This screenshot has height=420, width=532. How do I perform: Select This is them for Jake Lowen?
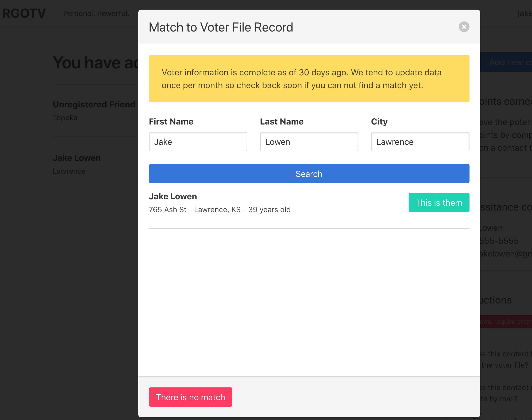[x=439, y=203]
